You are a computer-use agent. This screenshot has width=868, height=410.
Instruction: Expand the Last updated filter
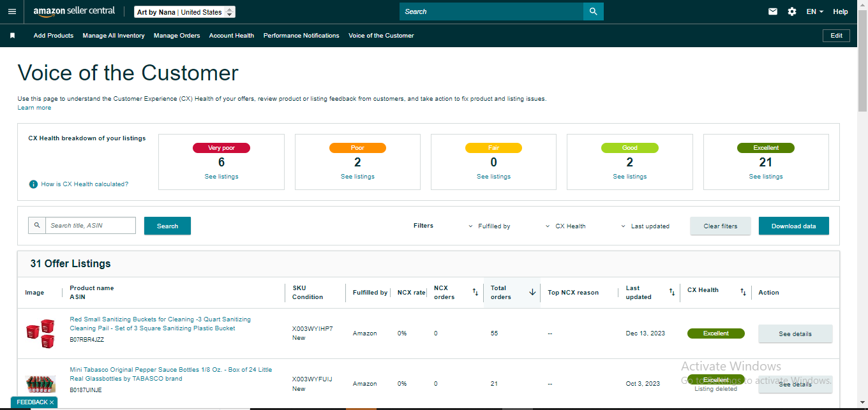coord(646,226)
